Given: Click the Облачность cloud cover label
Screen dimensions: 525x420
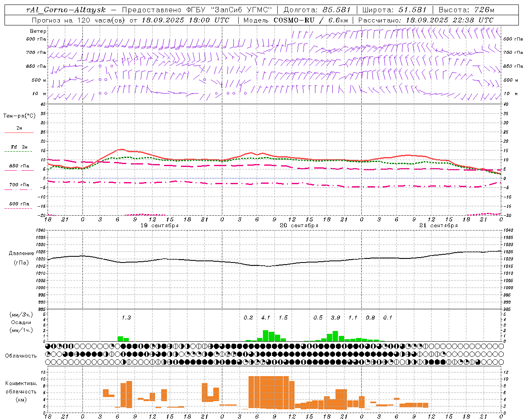Looking at the screenshot, I should tap(21, 356).
